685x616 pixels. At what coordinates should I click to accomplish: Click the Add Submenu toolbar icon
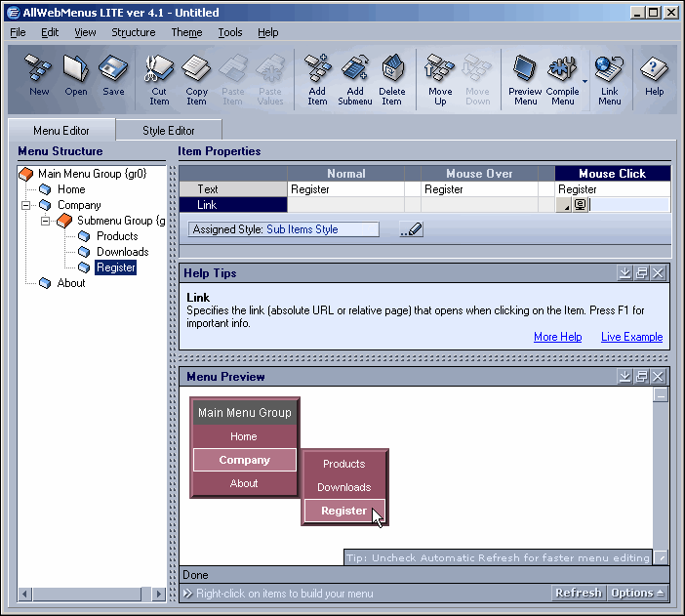[x=355, y=80]
